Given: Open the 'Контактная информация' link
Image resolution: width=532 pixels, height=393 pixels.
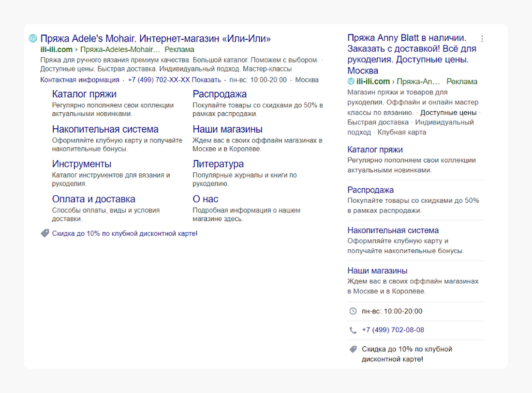Looking at the screenshot, I should coord(80,80).
